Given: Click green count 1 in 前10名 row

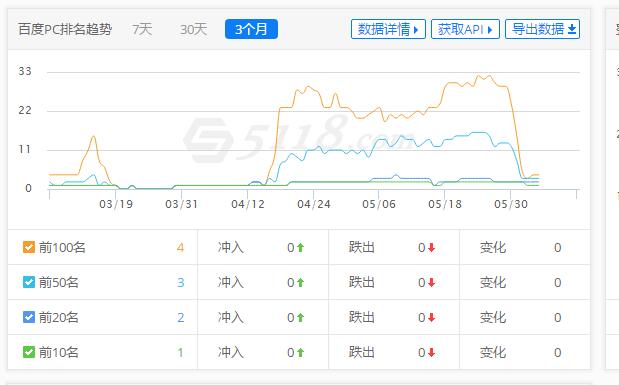Looking at the screenshot, I should click(180, 352).
